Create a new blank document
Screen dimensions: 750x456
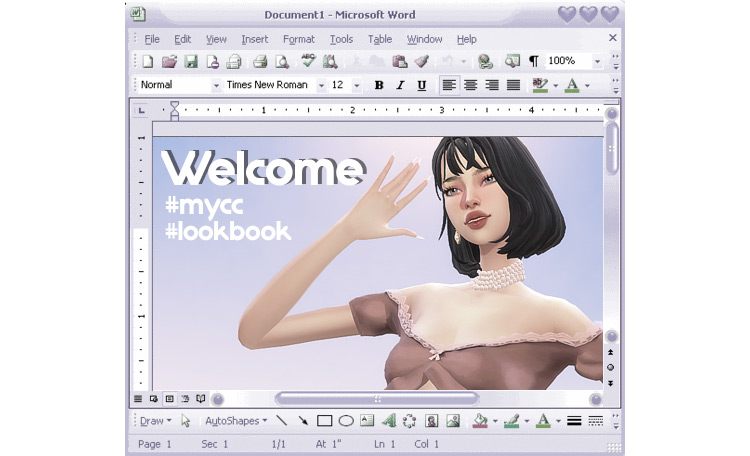pos(148,61)
